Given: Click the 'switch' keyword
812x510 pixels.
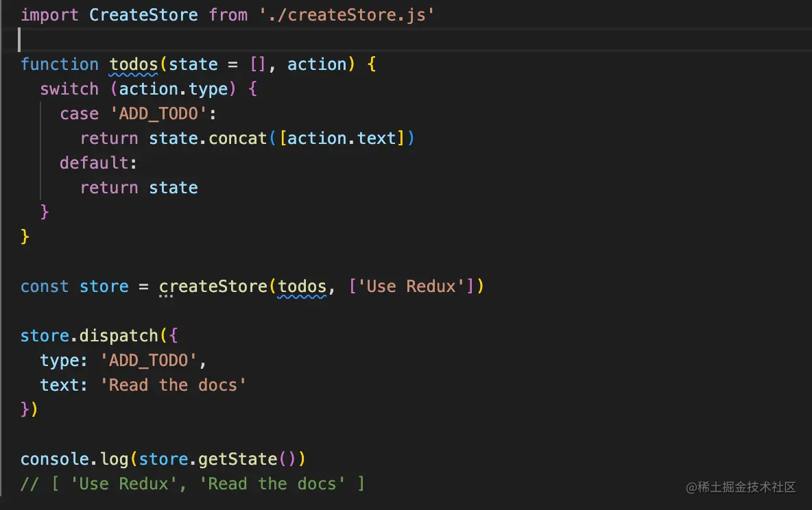Looking at the screenshot, I should [x=69, y=89].
